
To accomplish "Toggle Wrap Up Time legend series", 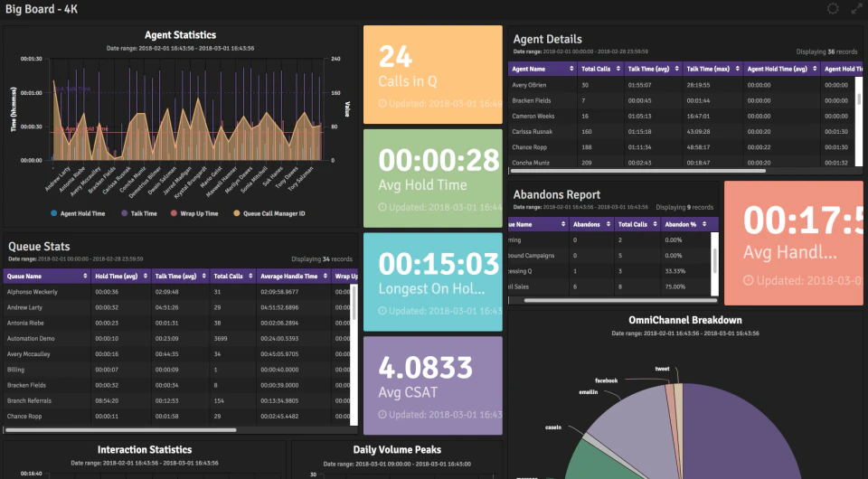I will point(194,213).
